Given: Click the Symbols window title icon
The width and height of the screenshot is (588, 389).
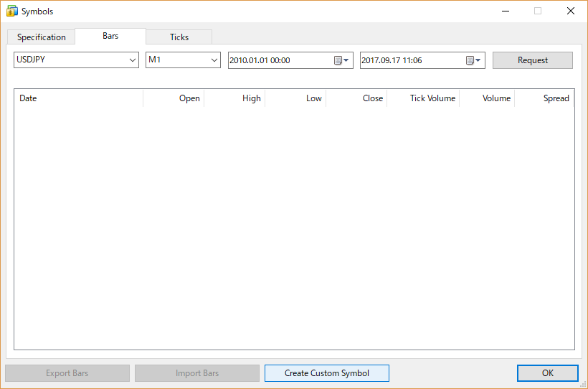Looking at the screenshot, I should 11,11.
